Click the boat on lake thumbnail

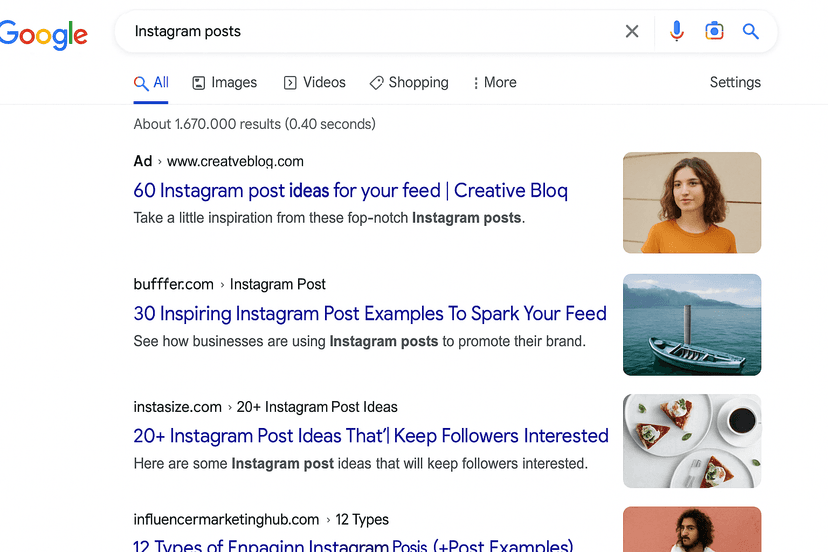[692, 325]
